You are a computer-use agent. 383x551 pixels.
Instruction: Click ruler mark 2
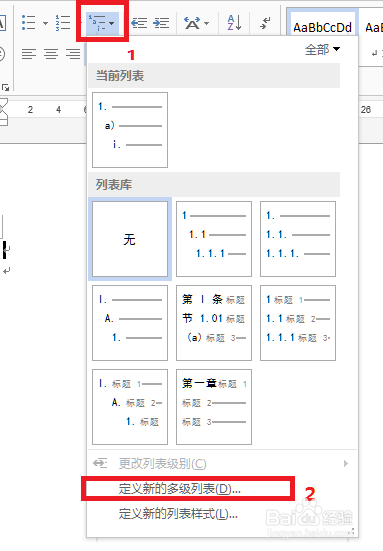(x=31, y=110)
